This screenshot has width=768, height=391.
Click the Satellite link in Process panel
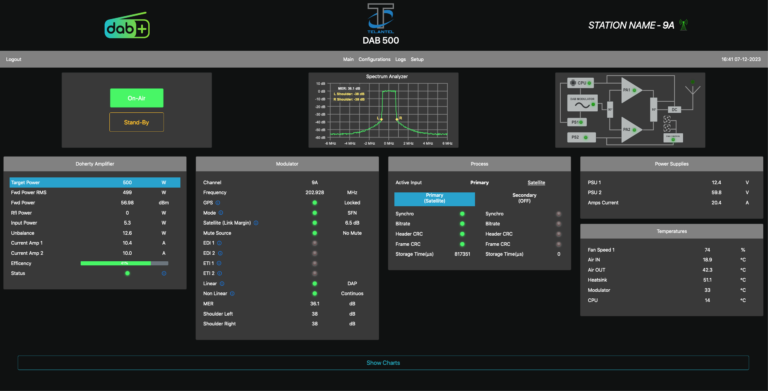click(x=536, y=183)
